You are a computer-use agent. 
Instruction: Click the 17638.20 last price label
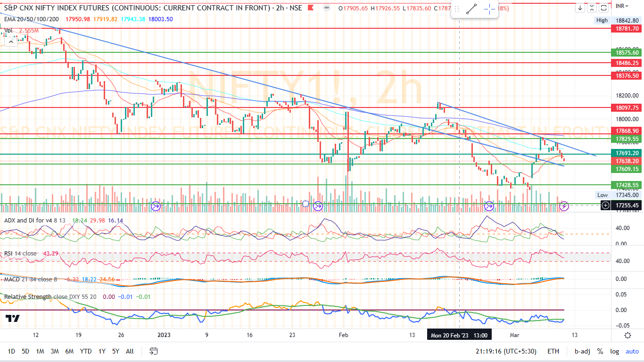click(626, 161)
